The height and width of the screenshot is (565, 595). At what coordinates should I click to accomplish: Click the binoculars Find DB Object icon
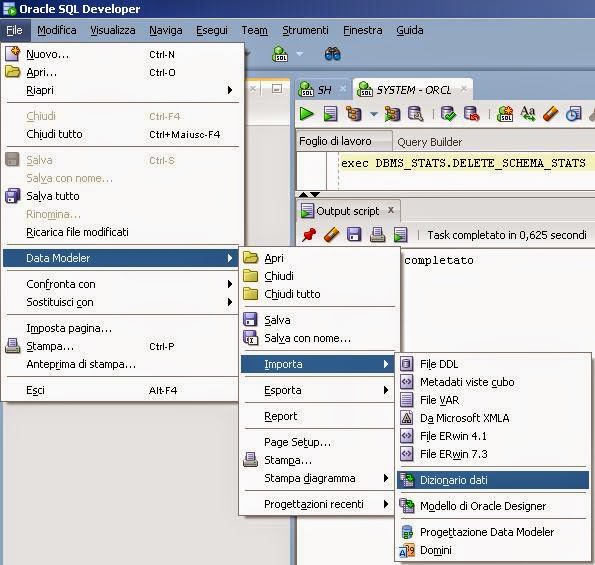click(333, 54)
